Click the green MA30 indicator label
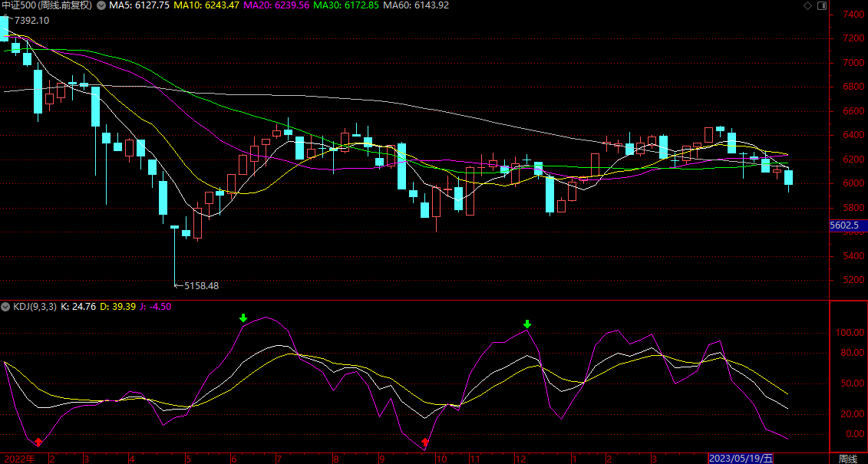This screenshot has height=464, width=868. 347,5
